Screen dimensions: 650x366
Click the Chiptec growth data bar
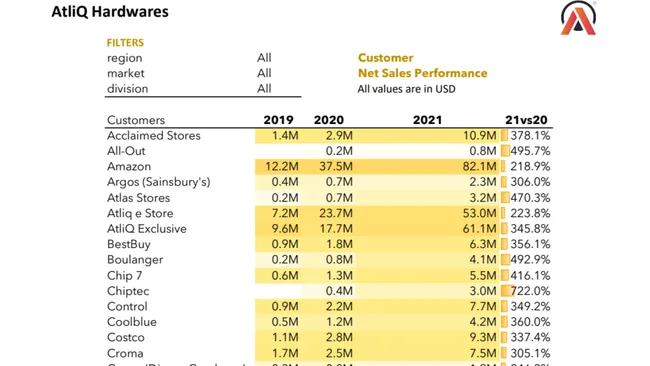(x=507, y=291)
